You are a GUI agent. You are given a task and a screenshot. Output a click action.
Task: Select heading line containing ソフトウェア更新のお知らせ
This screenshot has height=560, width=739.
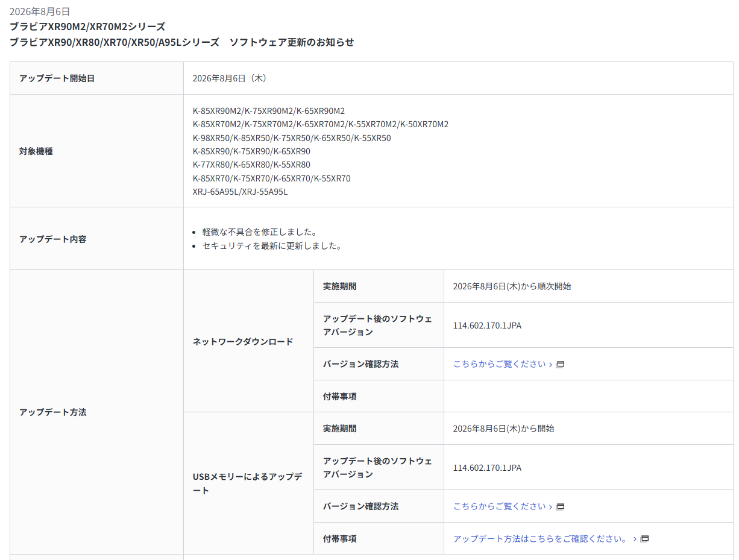[x=182, y=42]
